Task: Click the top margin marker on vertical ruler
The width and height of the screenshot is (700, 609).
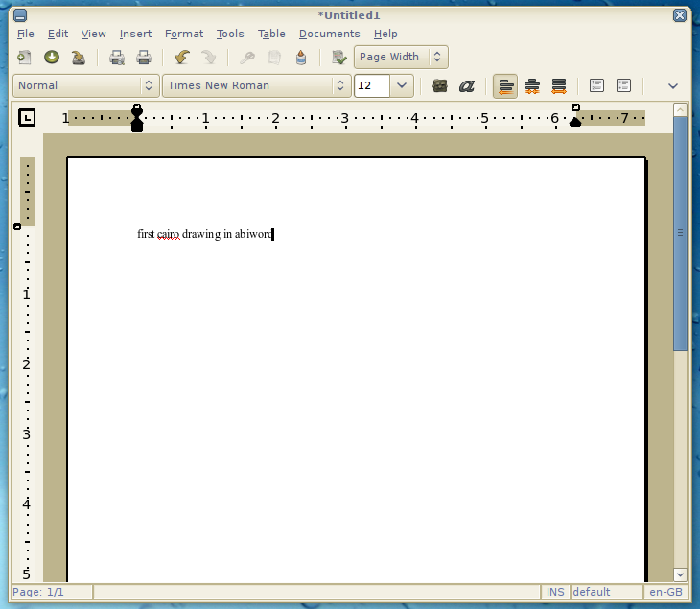Action: pyautogui.click(x=17, y=227)
